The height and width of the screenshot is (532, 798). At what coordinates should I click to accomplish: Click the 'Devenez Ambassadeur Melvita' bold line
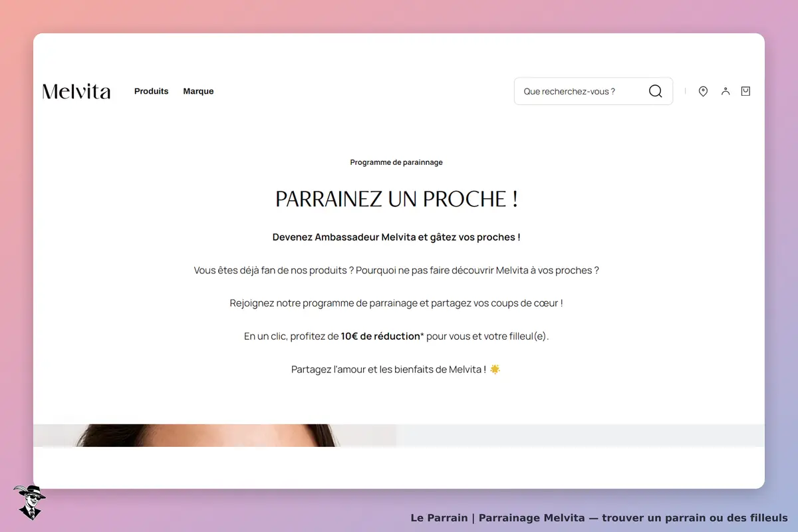click(396, 237)
